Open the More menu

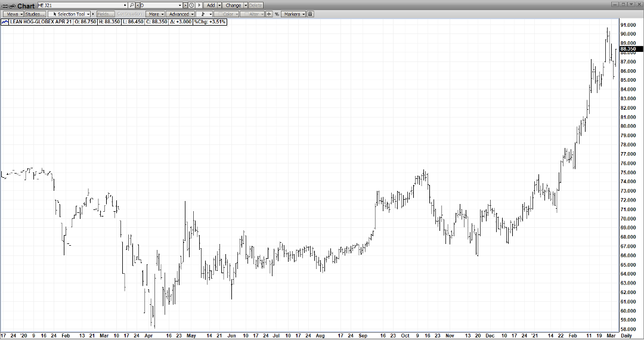(x=155, y=14)
